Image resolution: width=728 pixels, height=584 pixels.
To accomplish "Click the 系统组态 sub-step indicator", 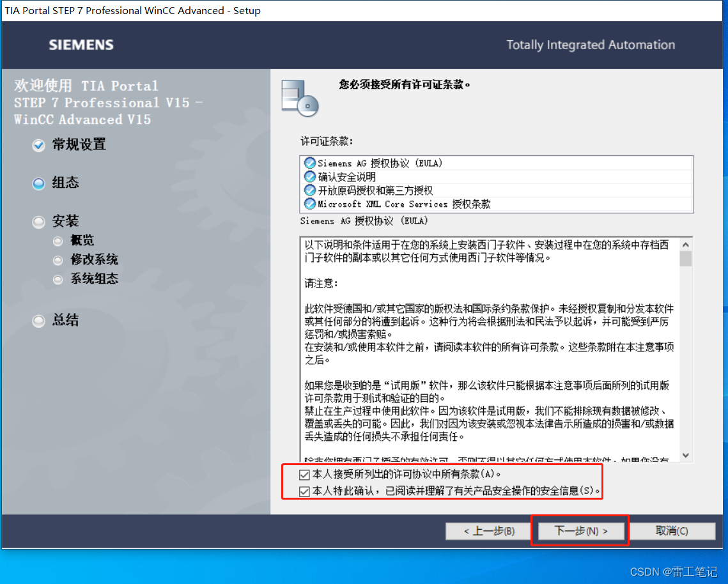I will tap(58, 279).
